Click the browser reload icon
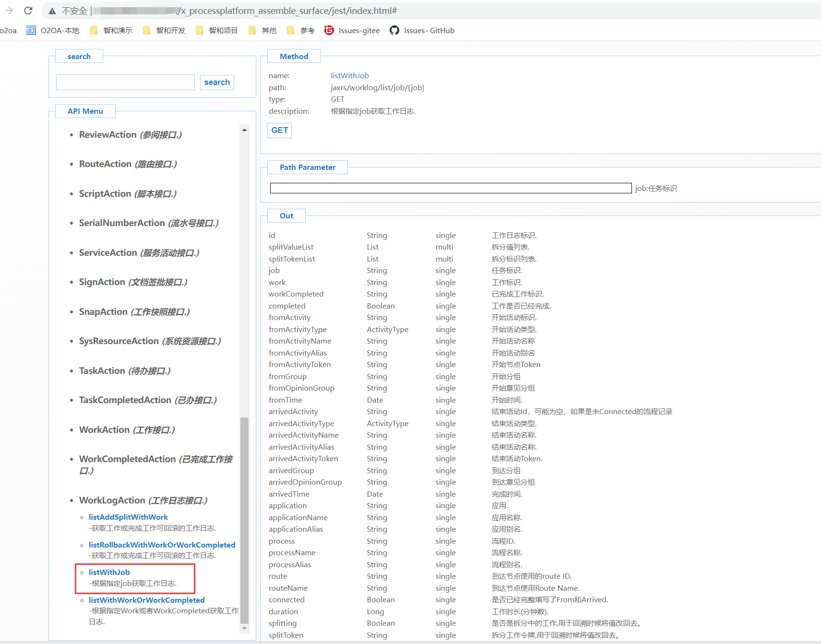Image resolution: width=821 pixels, height=644 pixels. [x=28, y=11]
